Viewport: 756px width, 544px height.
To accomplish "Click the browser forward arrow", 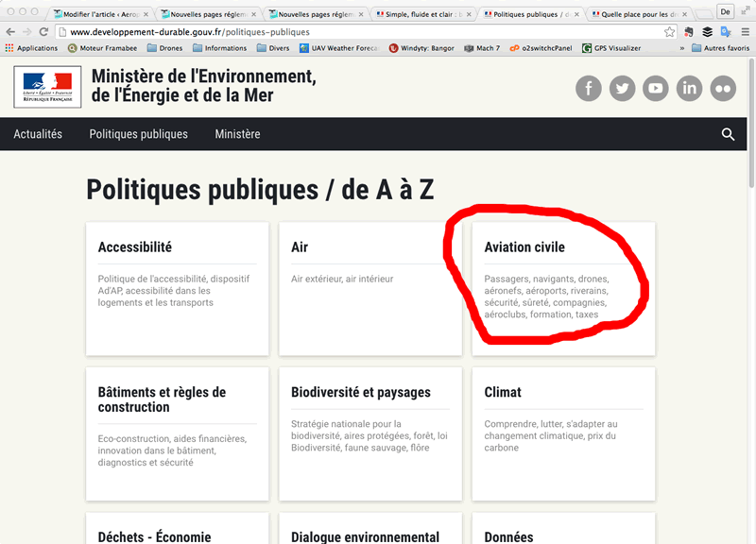I will [x=27, y=32].
